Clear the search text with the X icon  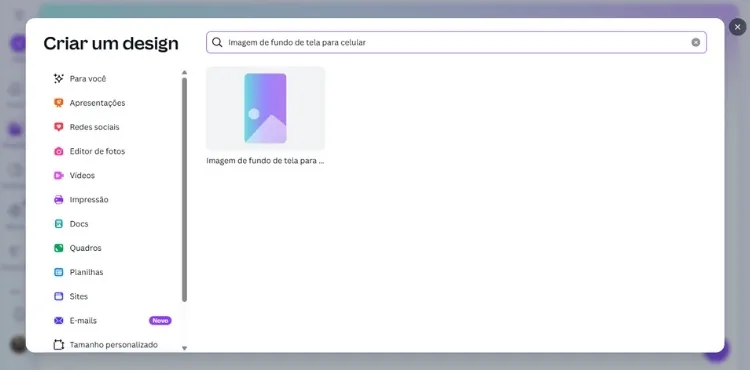click(695, 42)
